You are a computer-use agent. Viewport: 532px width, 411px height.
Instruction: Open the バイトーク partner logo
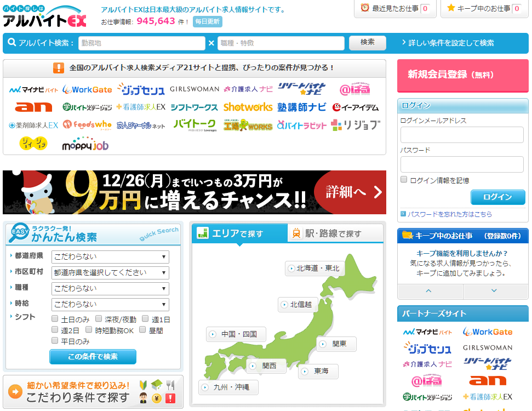(x=195, y=125)
